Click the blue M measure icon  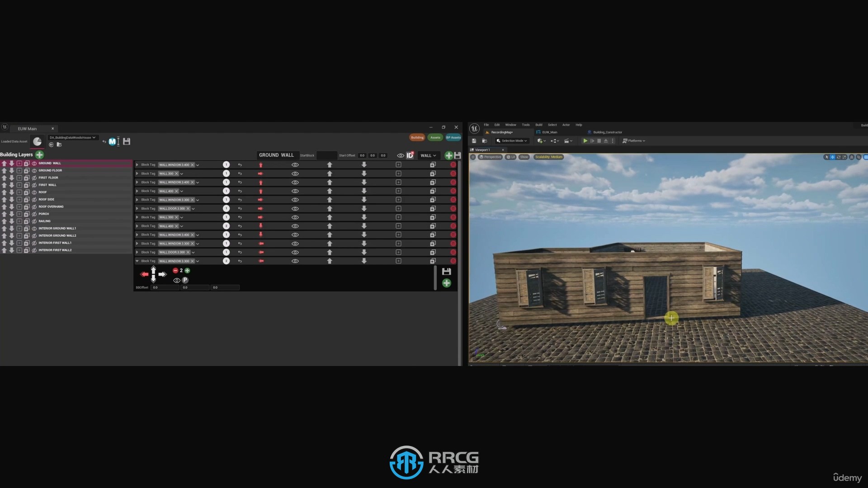point(112,141)
